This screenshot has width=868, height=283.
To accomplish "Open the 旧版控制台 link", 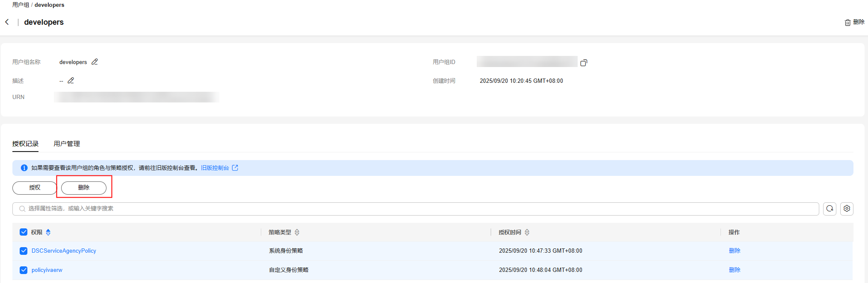I will pyautogui.click(x=215, y=168).
